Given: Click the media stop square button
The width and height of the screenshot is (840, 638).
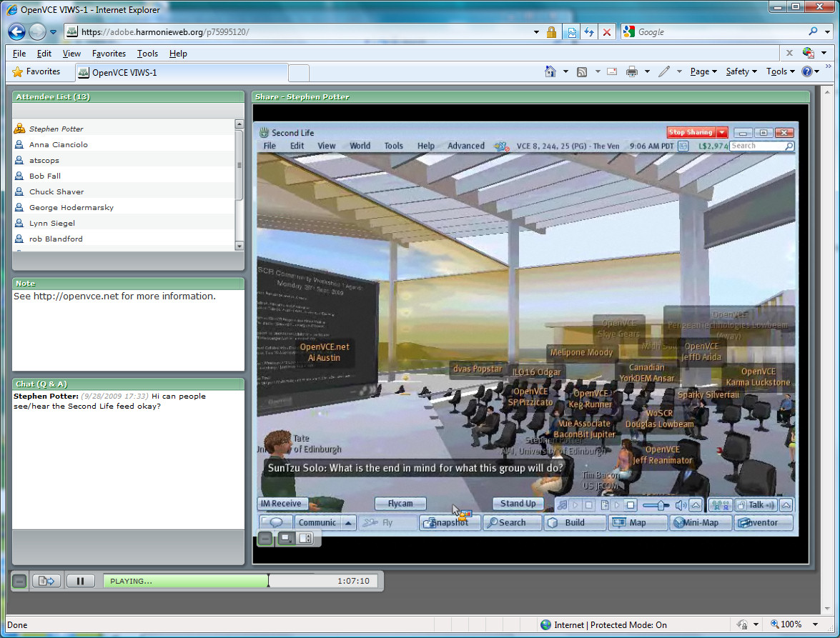Looking at the screenshot, I should 631,504.
